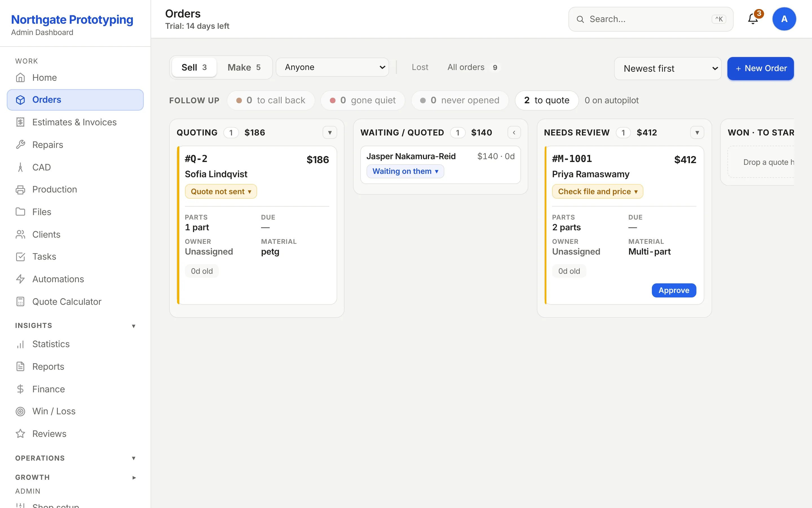Click the Repairs wrench icon
Screen dimensions: 812x508
pyautogui.click(x=21, y=145)
